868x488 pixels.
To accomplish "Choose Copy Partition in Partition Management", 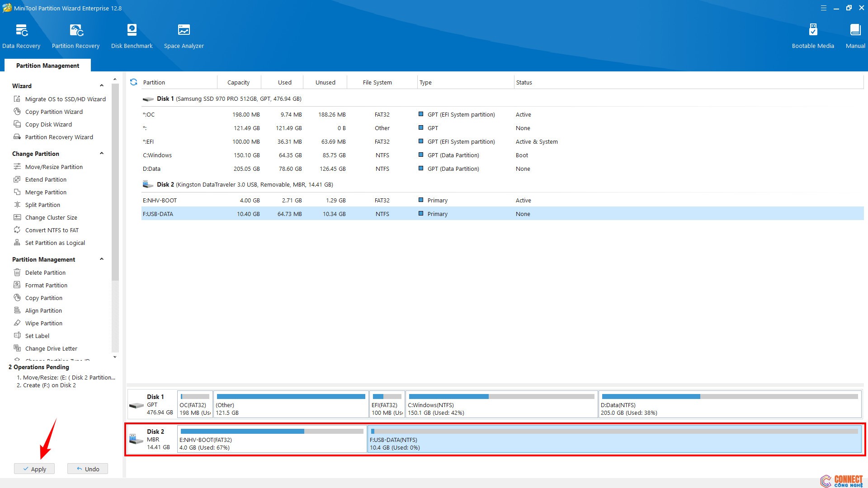I will click(x=39, y=298).
